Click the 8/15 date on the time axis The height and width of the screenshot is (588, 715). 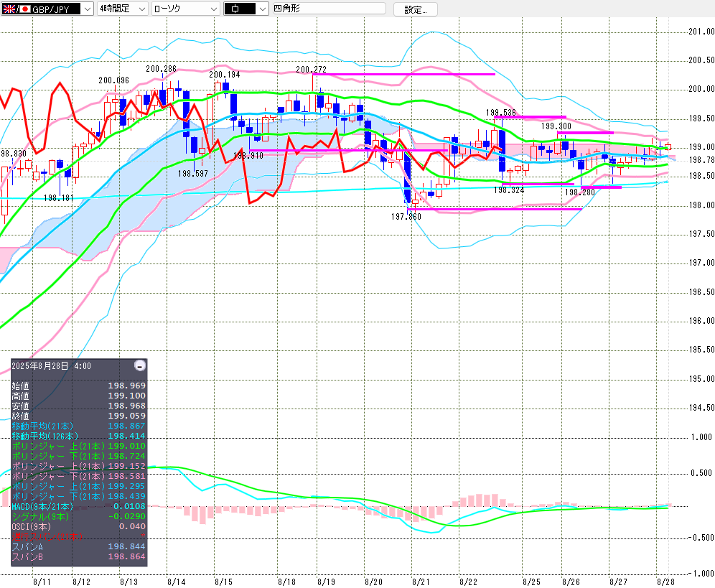(x=223, y=582)
